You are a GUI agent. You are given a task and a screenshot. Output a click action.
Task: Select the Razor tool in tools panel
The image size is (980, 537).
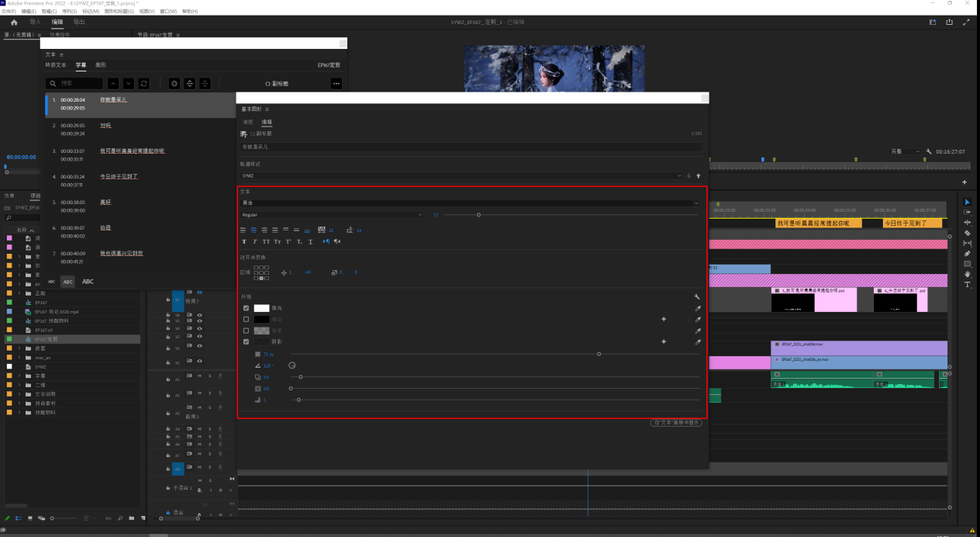pos(967,233)
